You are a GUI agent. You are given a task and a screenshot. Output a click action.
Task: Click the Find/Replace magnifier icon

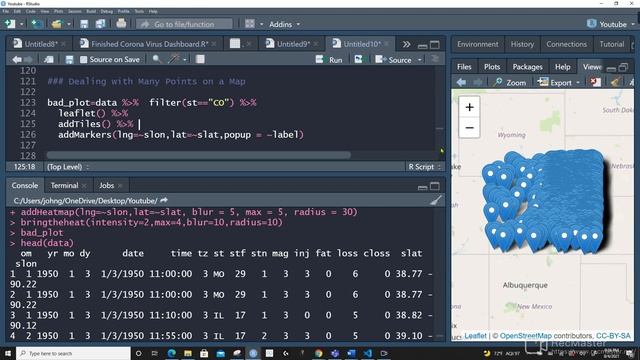tap(156, 60)
